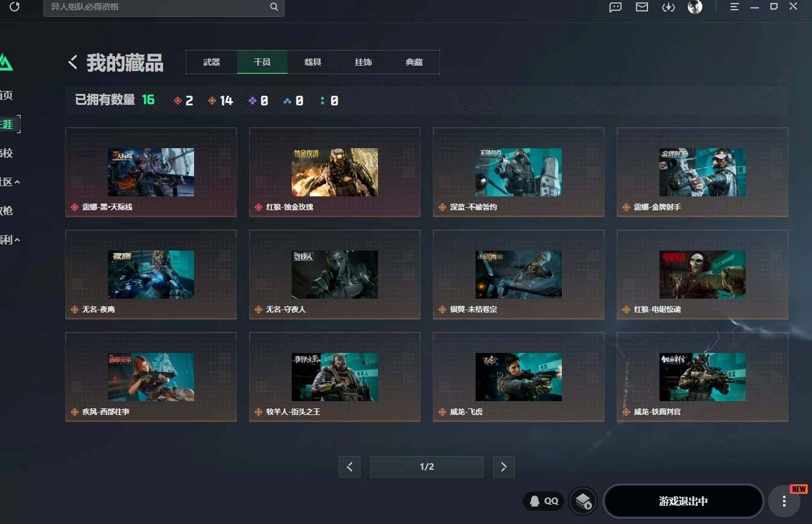Focus the search input field at top
Screen dimensions: 812x524
(x=164, y=7)
